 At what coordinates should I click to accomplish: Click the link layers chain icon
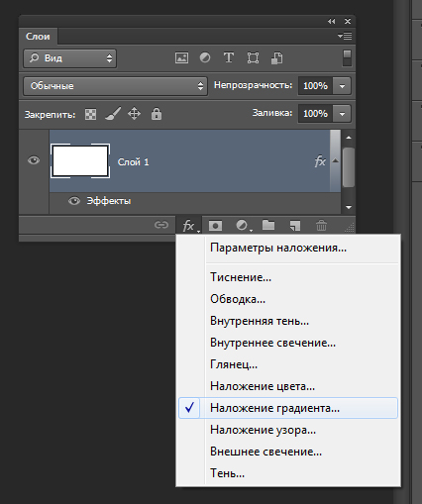(x=161, y=225)
